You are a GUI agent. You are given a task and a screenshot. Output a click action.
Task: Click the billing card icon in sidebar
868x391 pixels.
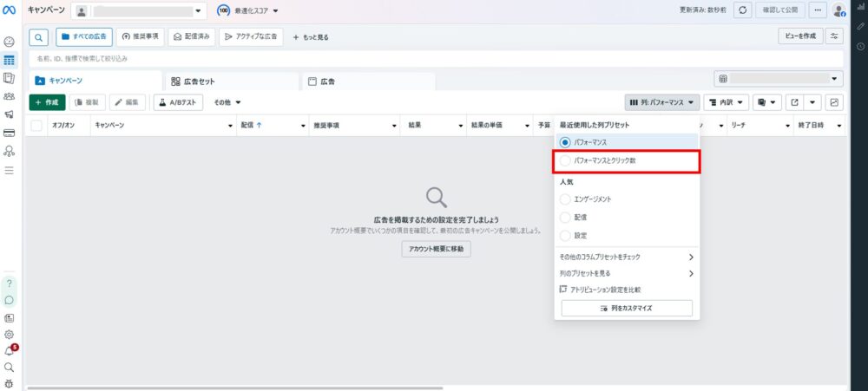click(x=10, y=134)
